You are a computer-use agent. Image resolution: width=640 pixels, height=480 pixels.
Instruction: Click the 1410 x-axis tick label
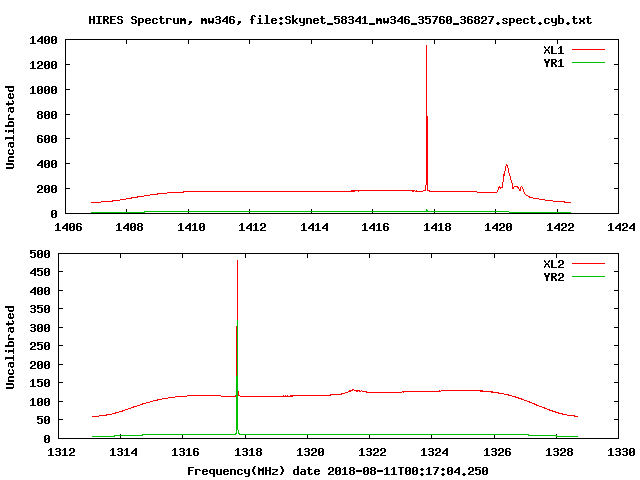[x=191, y=227]
